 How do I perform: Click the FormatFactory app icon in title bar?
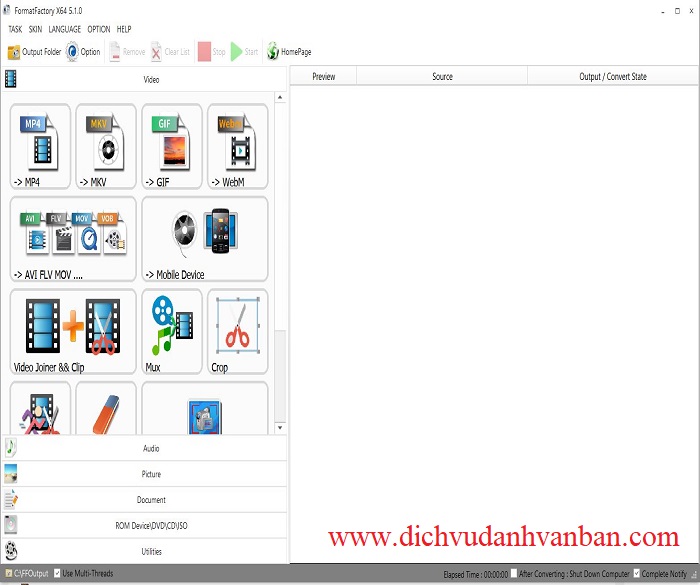tap(7, 10)
